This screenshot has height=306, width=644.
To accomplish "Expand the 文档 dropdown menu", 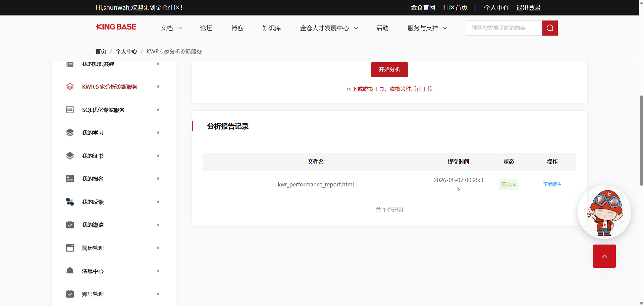I will point(171,28).
